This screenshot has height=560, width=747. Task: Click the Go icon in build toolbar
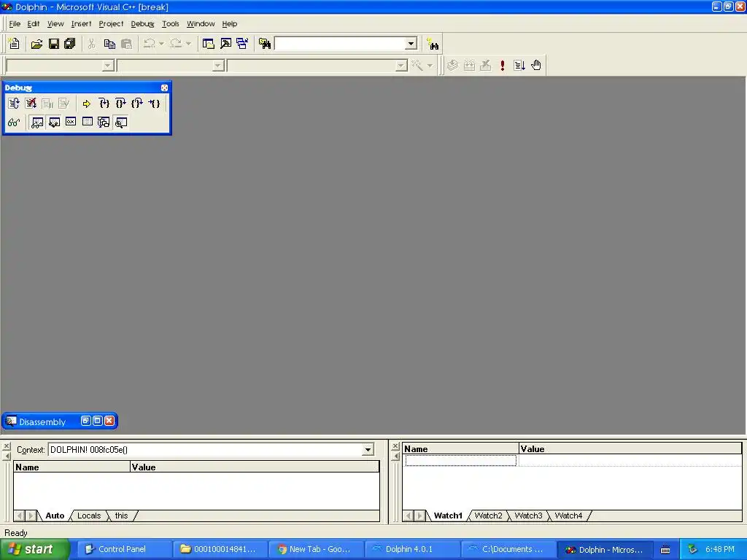(x=519, y=65)
